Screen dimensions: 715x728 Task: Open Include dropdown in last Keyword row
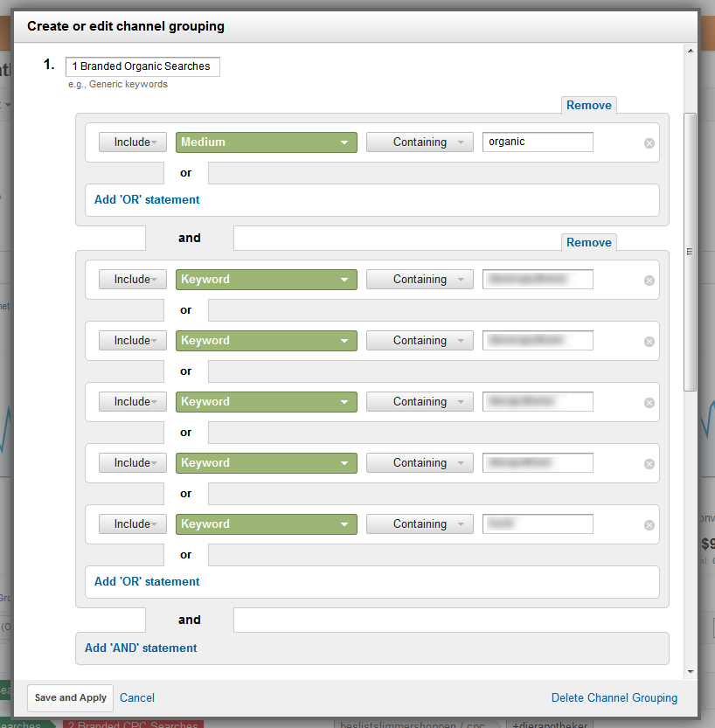(132, 524)
